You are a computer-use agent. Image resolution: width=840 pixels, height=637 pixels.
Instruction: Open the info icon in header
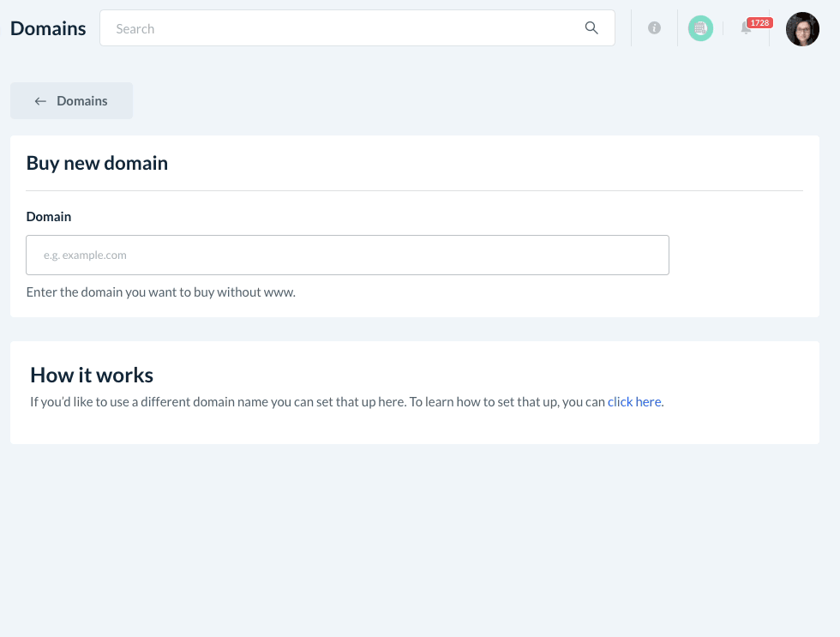[654, 28]
